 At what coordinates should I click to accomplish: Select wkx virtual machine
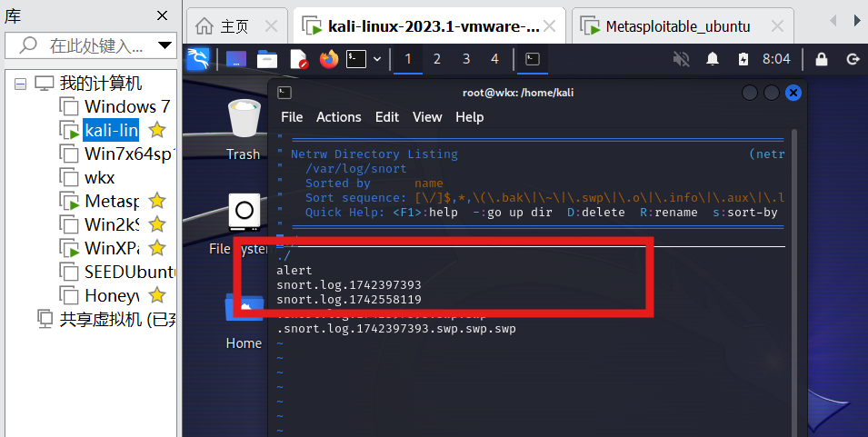click(100, 177)
